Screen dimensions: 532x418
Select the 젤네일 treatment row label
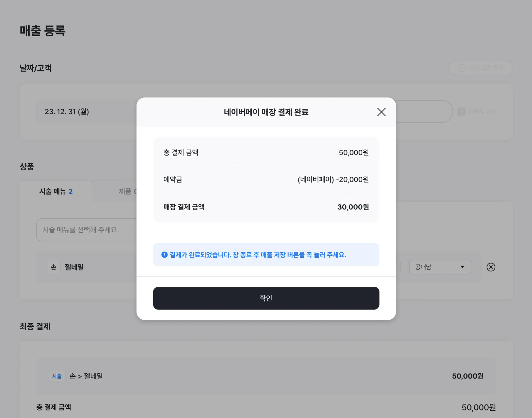point(74,267)
